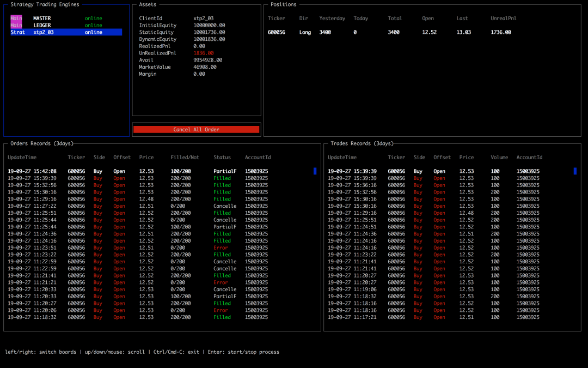
Task: Click the online status of MASTER
Action: tap(93, 19)
